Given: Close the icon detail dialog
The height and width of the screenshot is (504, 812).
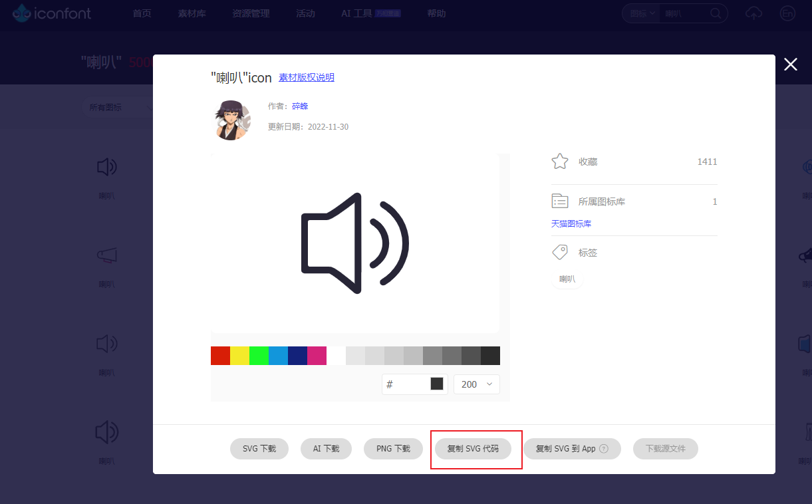Looking at the screenshot, I should (791, 64).
